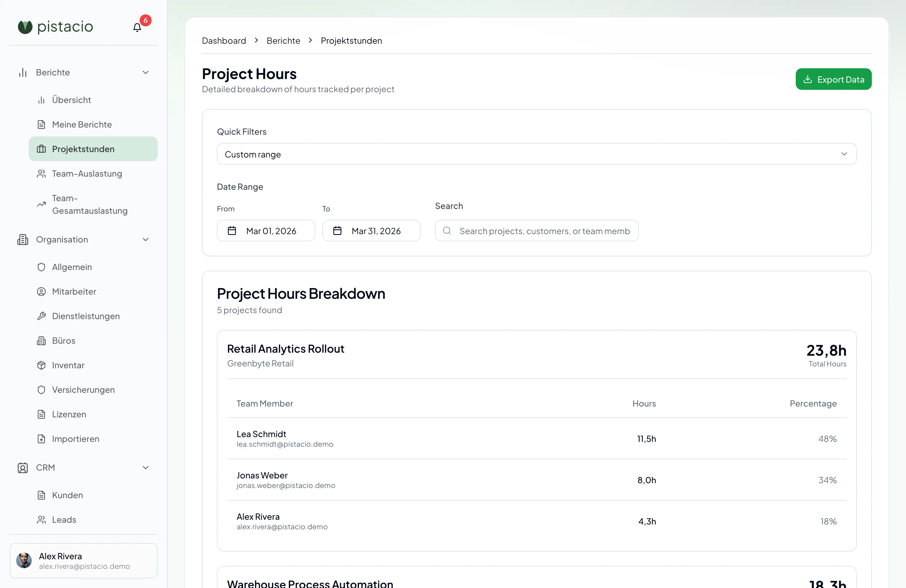Open the Quick Filters Custom range dropdown
This screenshot has height=588, width=906.
click(x=537, y=154)
